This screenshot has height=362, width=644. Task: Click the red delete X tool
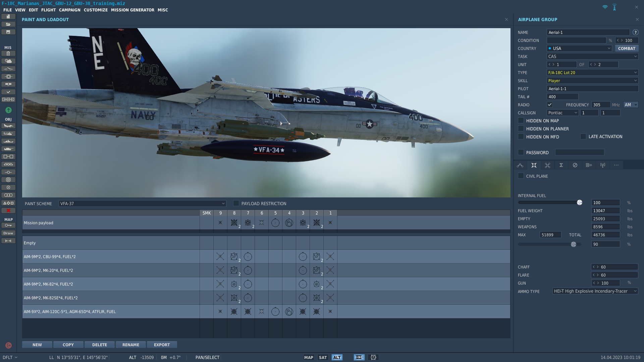point(8,210)
